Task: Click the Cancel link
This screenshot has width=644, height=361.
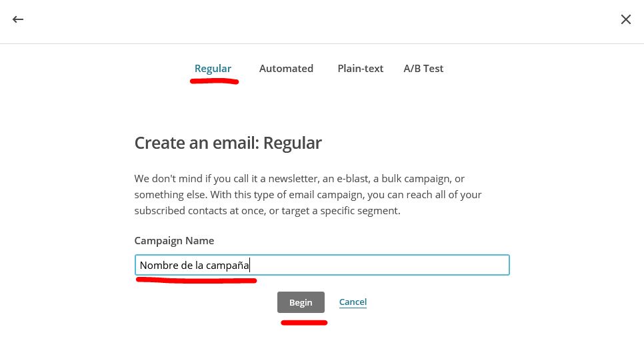Action: click(353, 302)
